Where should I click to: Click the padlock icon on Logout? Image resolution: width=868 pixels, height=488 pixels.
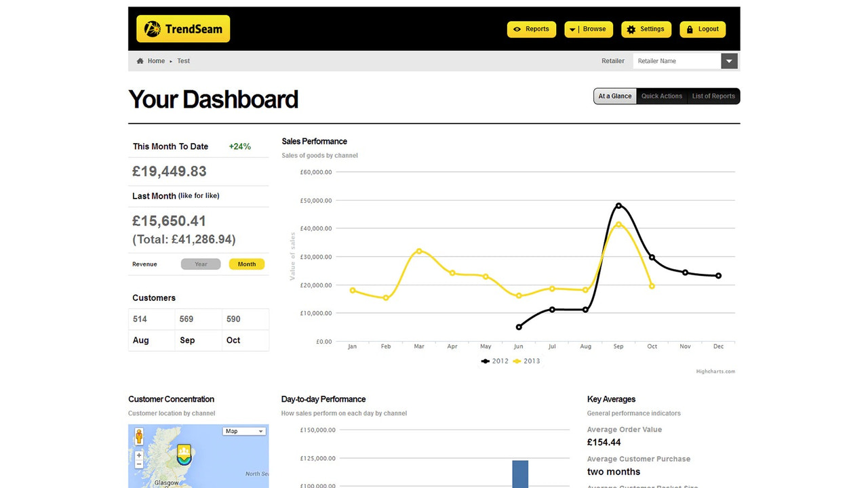689,29
